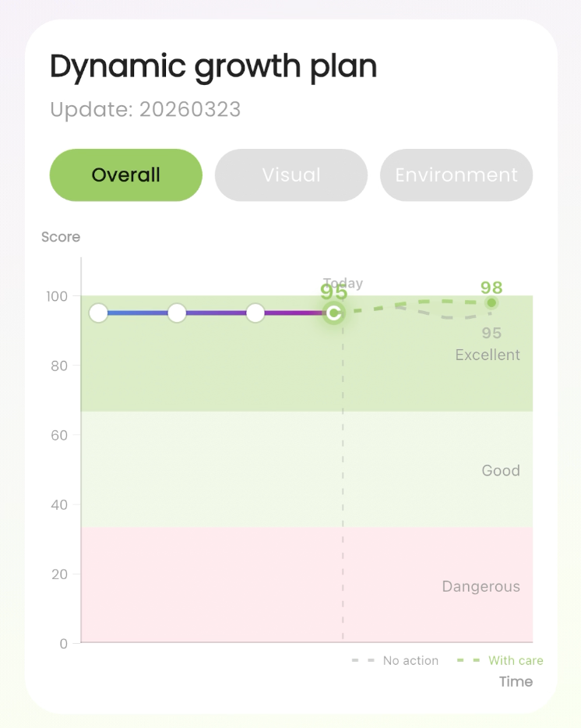The image size is (581, 728).
Task: Click the first white data point on chart
Action: [98, 313]
